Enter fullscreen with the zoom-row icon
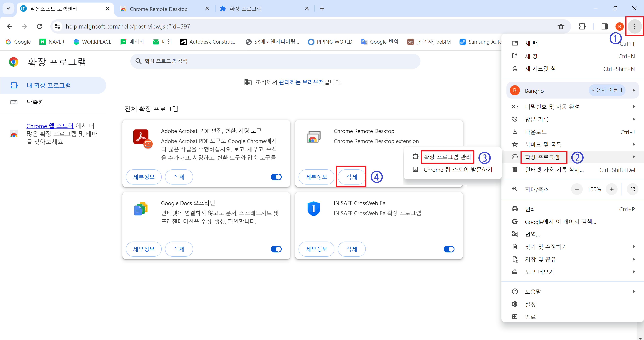The height and width of the screenshot is (340, 644). tap(632, 189)
